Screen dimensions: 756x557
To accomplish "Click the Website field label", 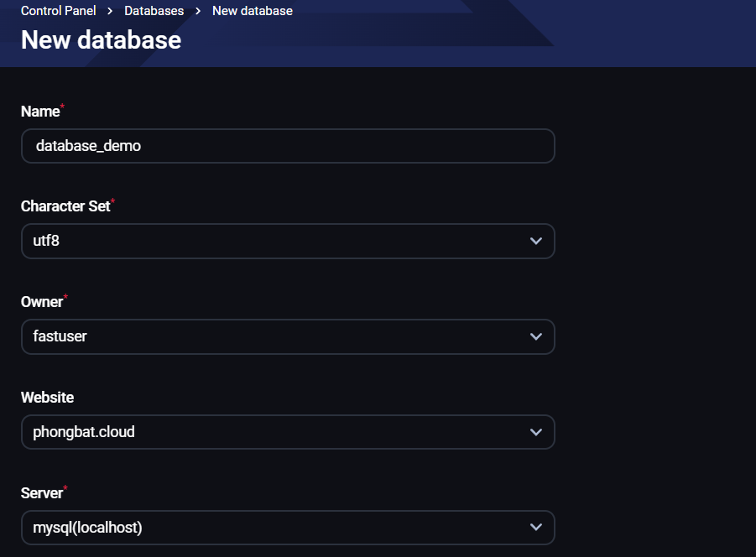I will pos(47,398).
